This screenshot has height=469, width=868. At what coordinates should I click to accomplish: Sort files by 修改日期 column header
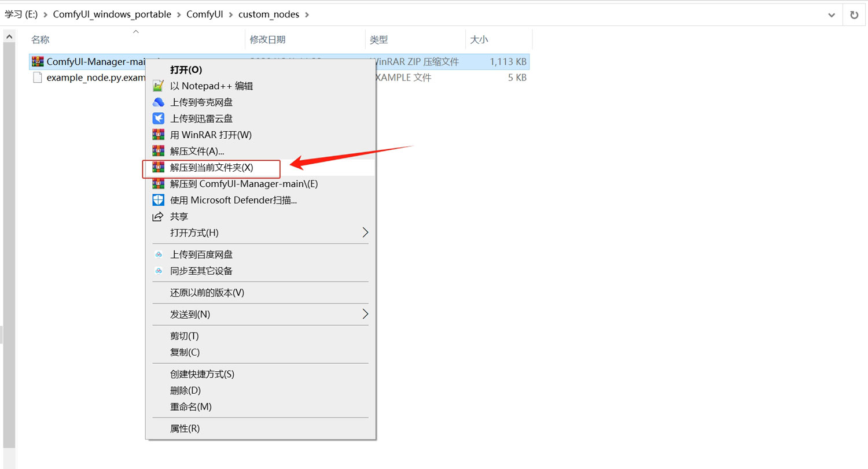pos(267,40)
